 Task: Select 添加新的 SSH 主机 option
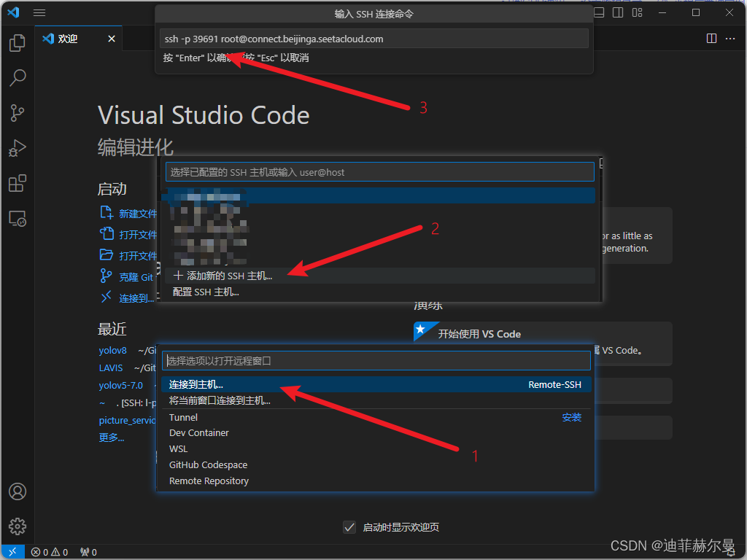pyautogui.click(x=379, y=276)
